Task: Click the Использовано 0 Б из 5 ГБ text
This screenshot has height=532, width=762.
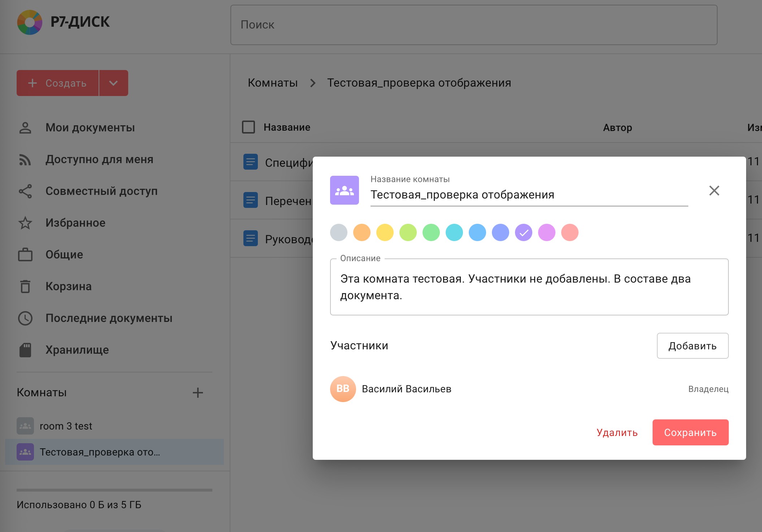Action: tap(79, 505)
